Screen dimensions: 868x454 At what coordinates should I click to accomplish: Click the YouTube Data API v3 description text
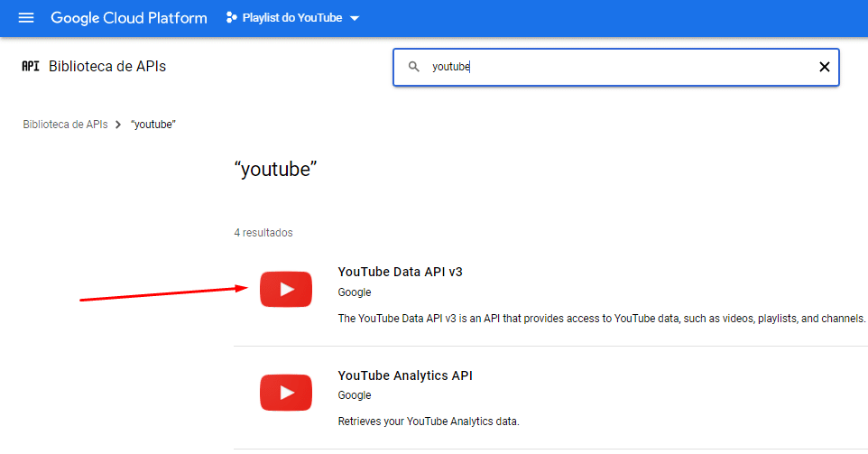click(x=601, y=319)
